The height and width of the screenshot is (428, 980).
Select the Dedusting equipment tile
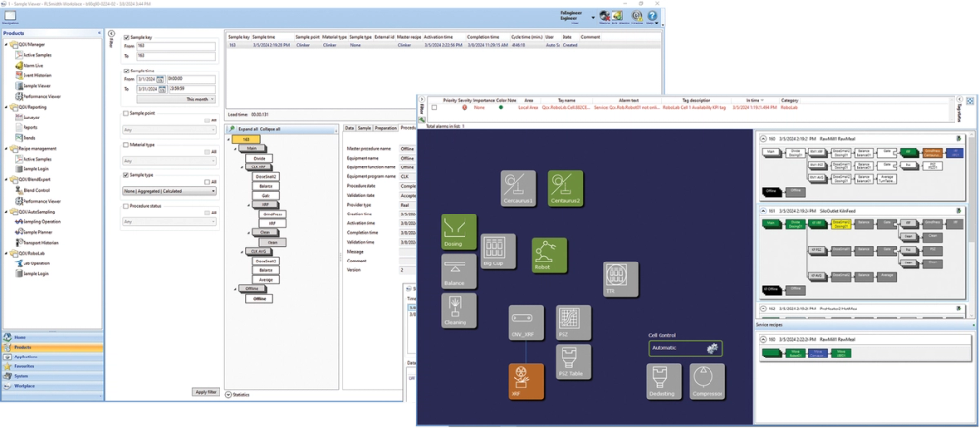point(663,381)
